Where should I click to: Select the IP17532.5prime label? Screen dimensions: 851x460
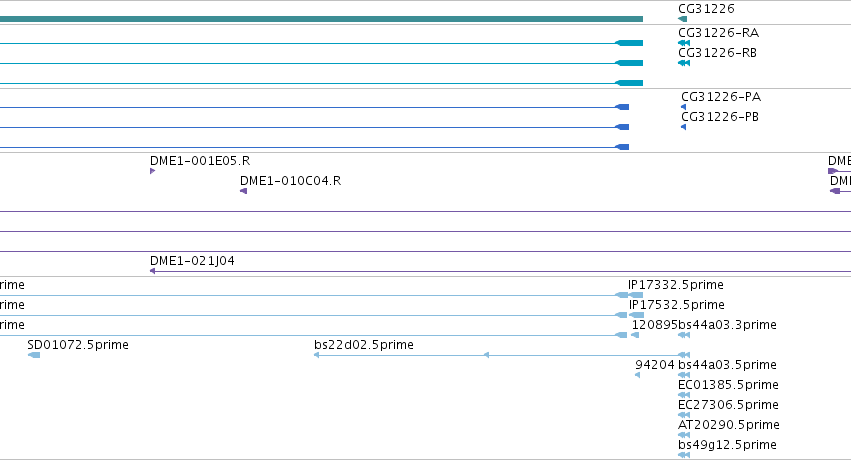(677, 305)
